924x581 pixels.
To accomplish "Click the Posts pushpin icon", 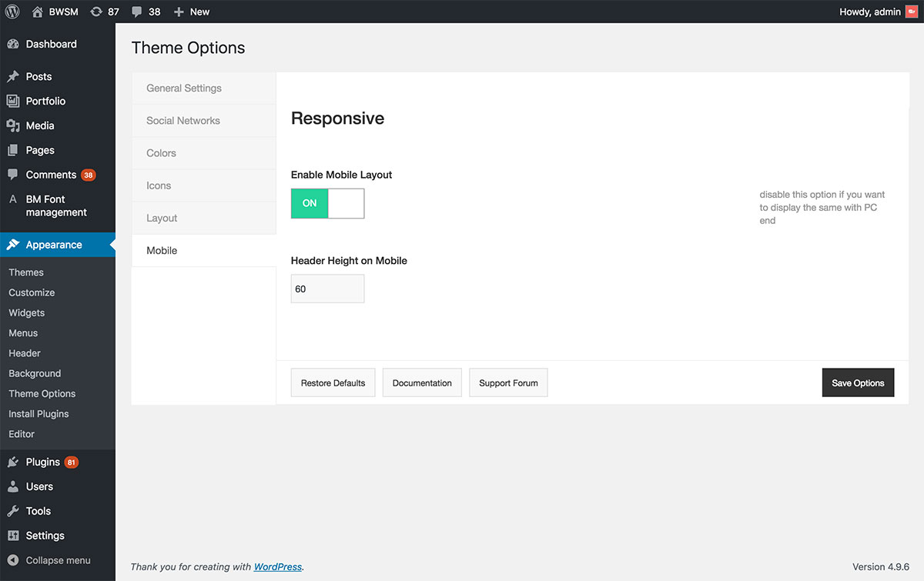I will [x=13, y=76].
